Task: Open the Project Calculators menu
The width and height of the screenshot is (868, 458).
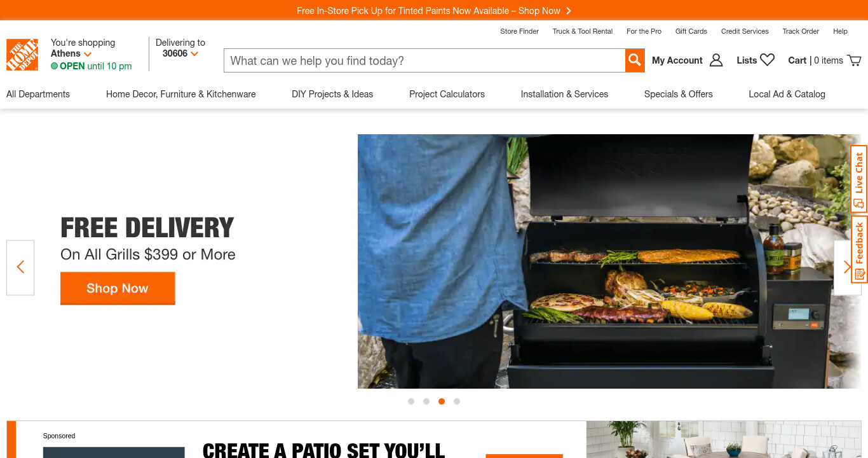Action: coord(447,94)
